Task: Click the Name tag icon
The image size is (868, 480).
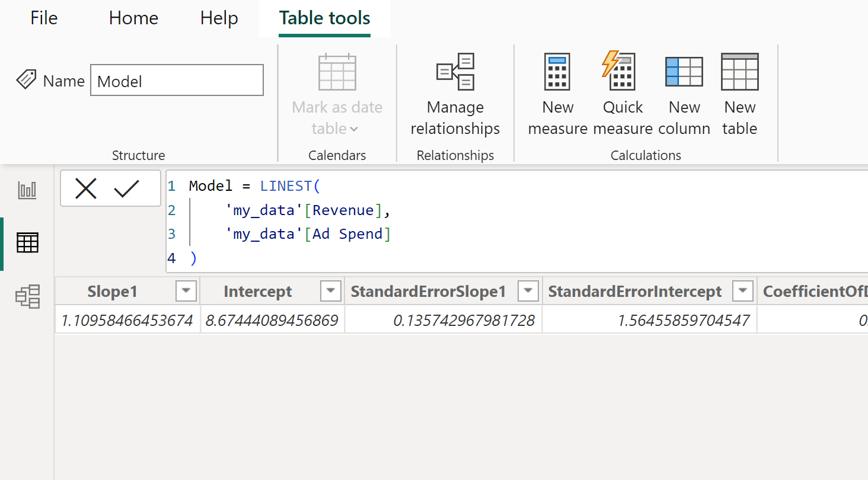Action: (x=26, y=79)
